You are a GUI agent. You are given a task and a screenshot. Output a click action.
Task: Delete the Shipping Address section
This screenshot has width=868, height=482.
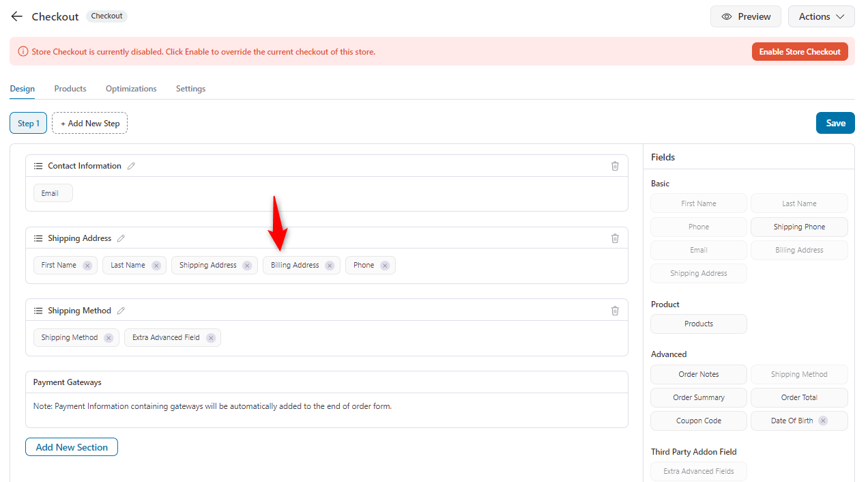[x=615, y=238]
